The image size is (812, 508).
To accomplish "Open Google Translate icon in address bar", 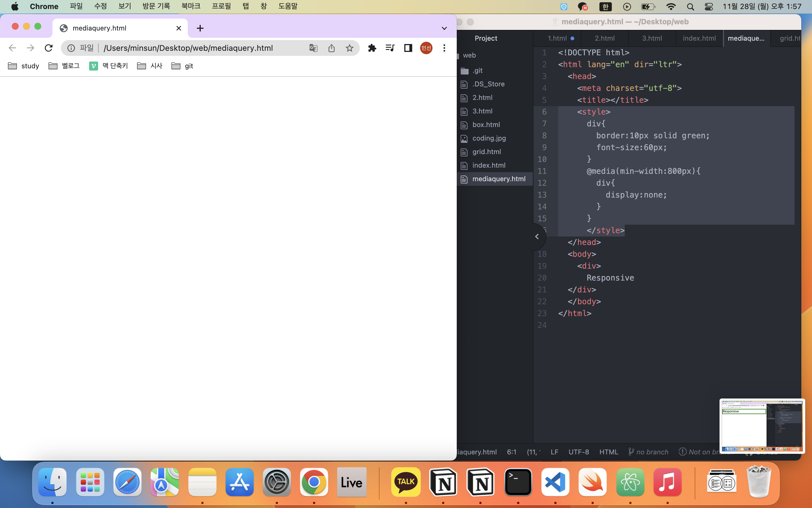I will 314,48.
